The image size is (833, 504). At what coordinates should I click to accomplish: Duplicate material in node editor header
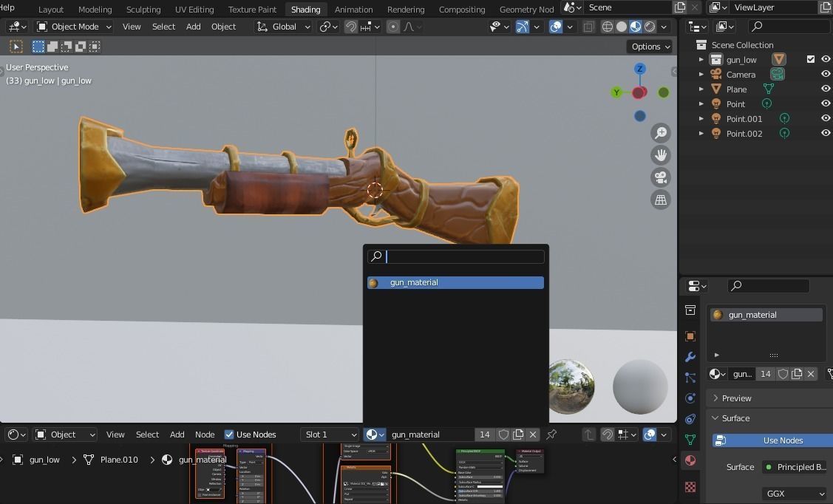(518, 435)
